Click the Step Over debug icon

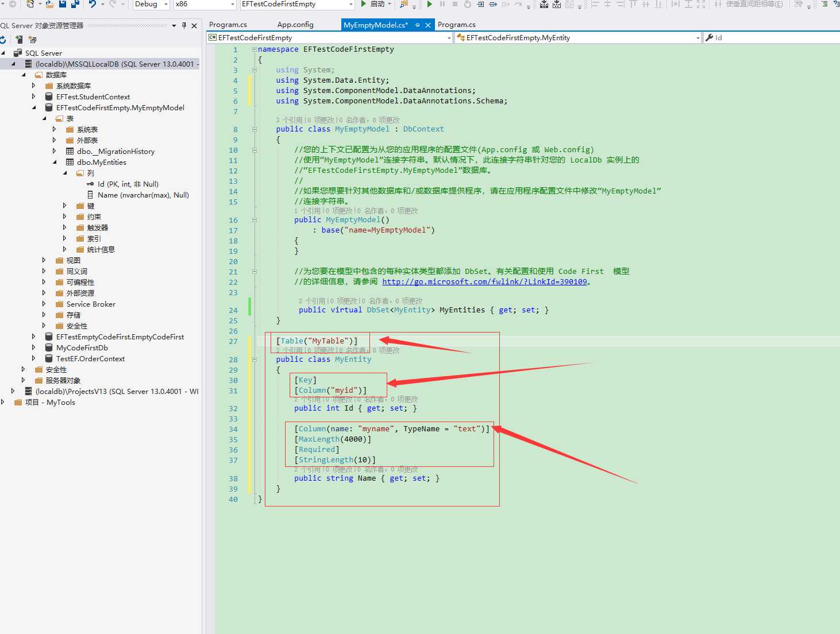(493, 4)
